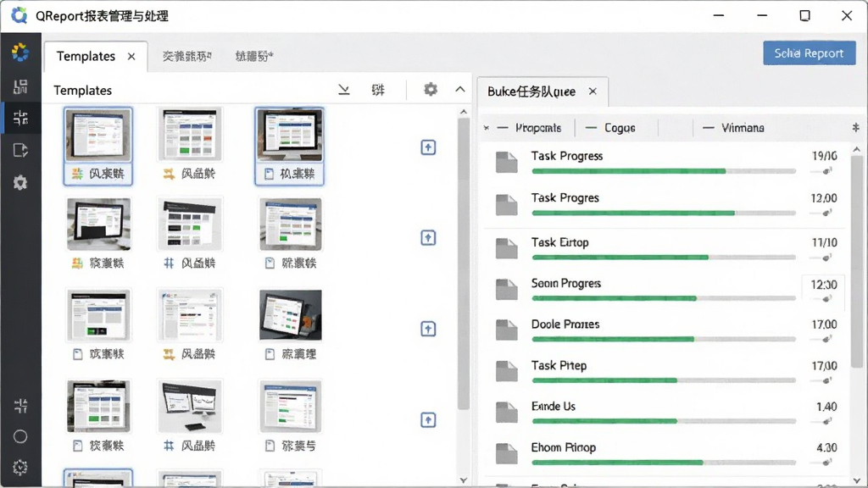
Task: Click the file icon next to Task Progress 19/16
Action: [507, 162]
